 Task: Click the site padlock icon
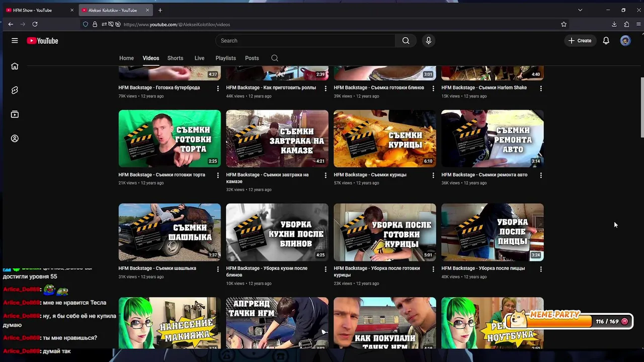click(95, 24)
